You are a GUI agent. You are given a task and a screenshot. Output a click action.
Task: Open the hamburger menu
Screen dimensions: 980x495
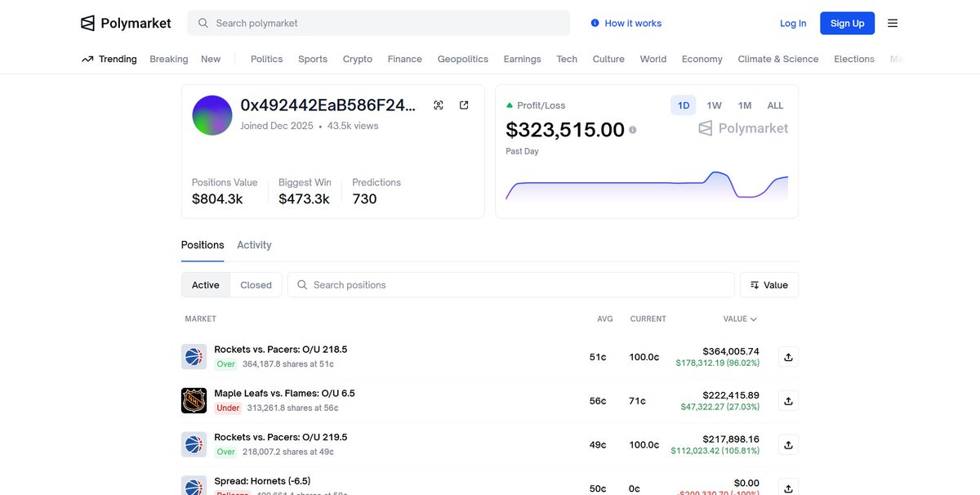(x=893, y=23)
